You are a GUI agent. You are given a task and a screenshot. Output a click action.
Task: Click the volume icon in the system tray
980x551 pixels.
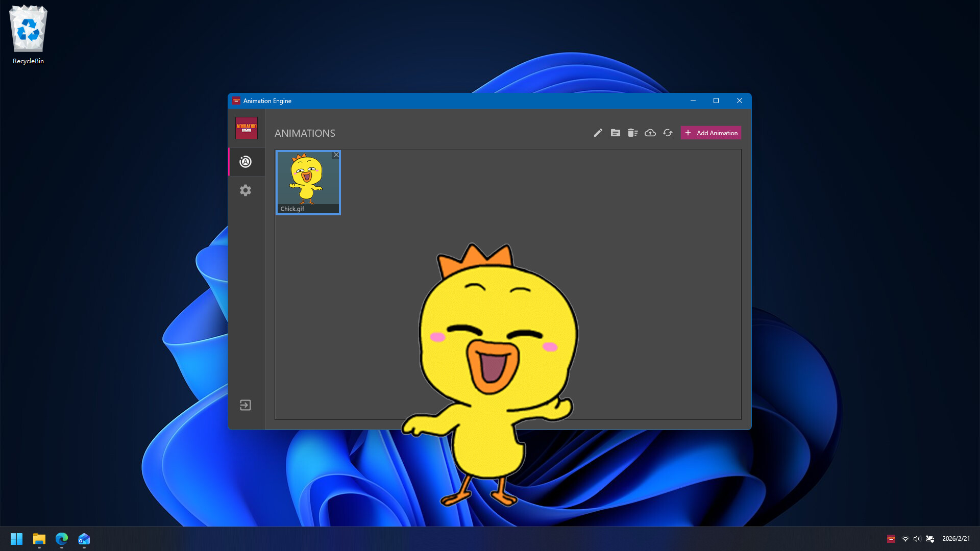917,539
